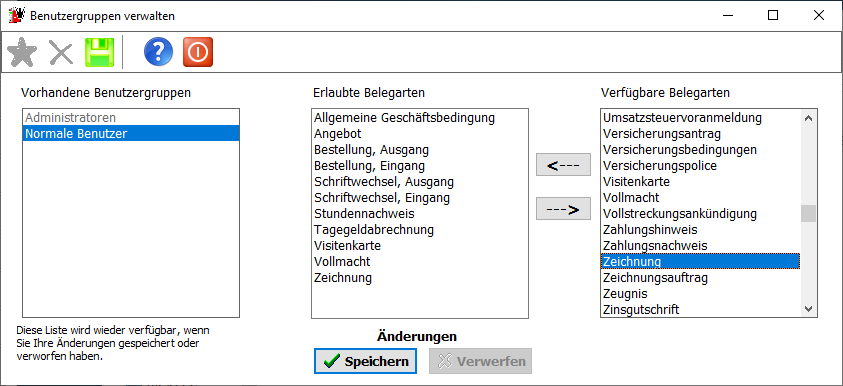The height and width of the screenshot is (386, 843).
Task: Click the scrollbar thumb of the available list
Action: [x=808, y=213]
